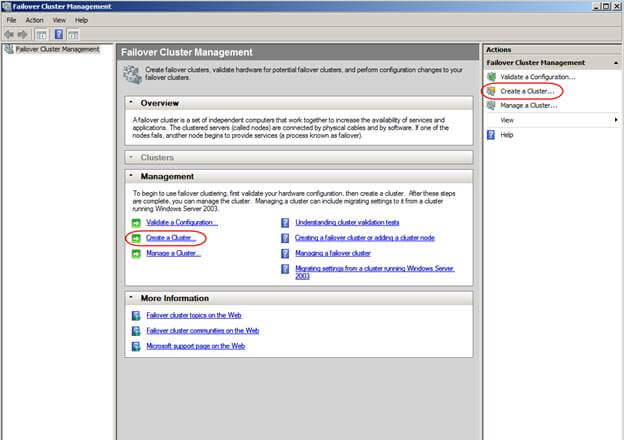Click the Forward arrow toolbar icon

[23, 35]
